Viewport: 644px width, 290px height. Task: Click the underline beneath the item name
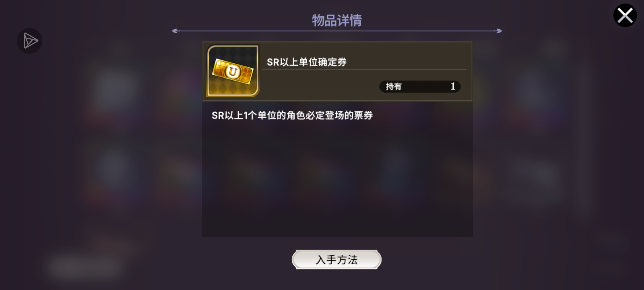[364, 70]
